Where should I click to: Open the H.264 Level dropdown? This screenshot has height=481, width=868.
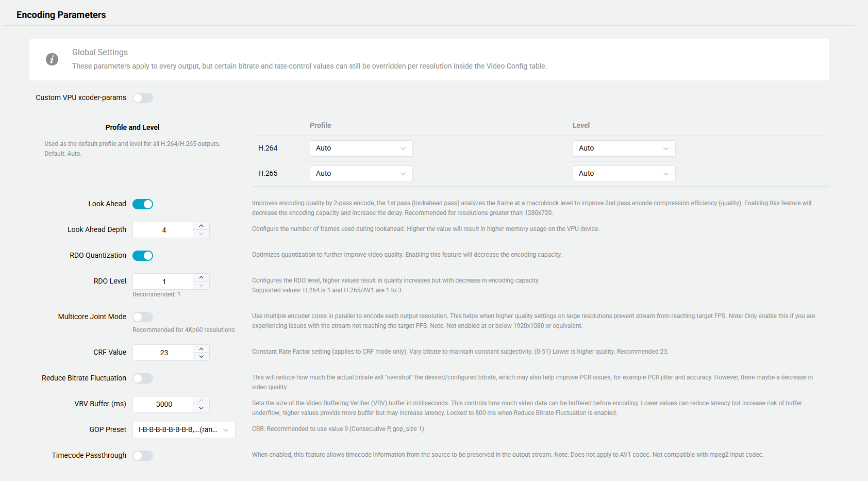(624, 148)
